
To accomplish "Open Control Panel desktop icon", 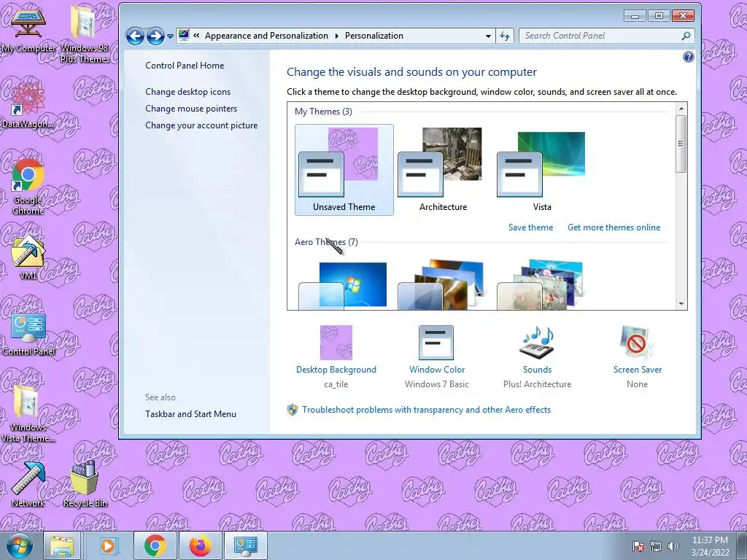I will [x=28, y=334].
